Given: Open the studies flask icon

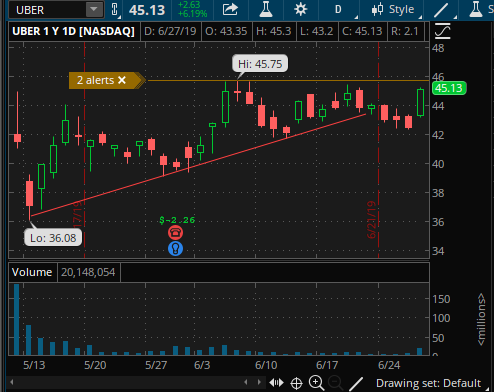Looking at the screenshot, I should pos(266,9).
